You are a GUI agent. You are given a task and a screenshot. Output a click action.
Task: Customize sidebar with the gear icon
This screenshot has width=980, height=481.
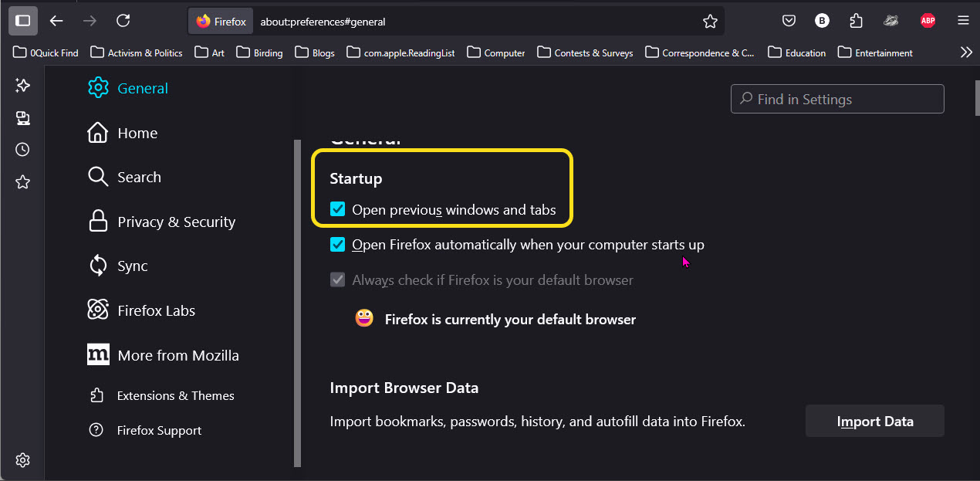pyautogui.click(x=22, y=460)
